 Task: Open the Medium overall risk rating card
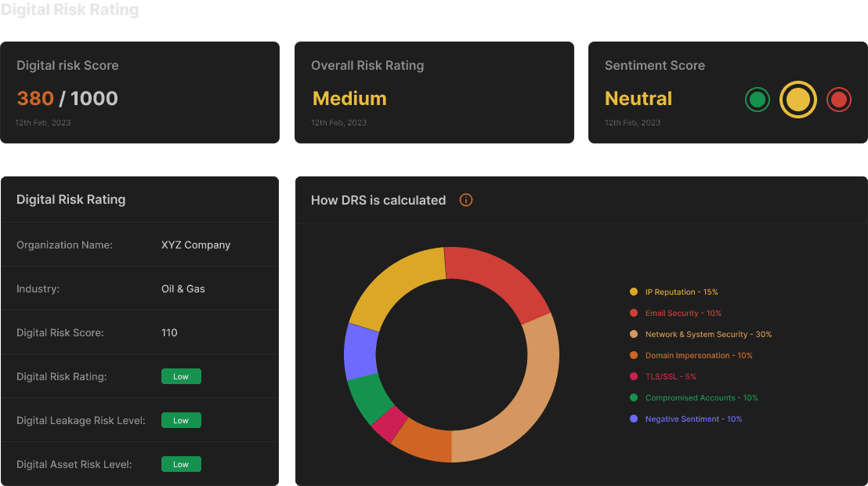[x=434, y=92]
